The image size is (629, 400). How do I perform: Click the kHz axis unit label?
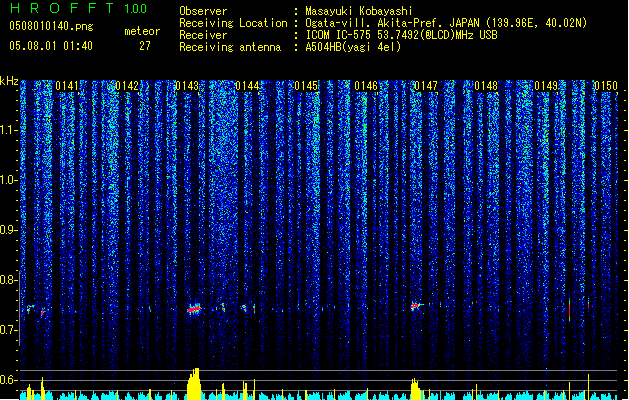click(9, 81)
